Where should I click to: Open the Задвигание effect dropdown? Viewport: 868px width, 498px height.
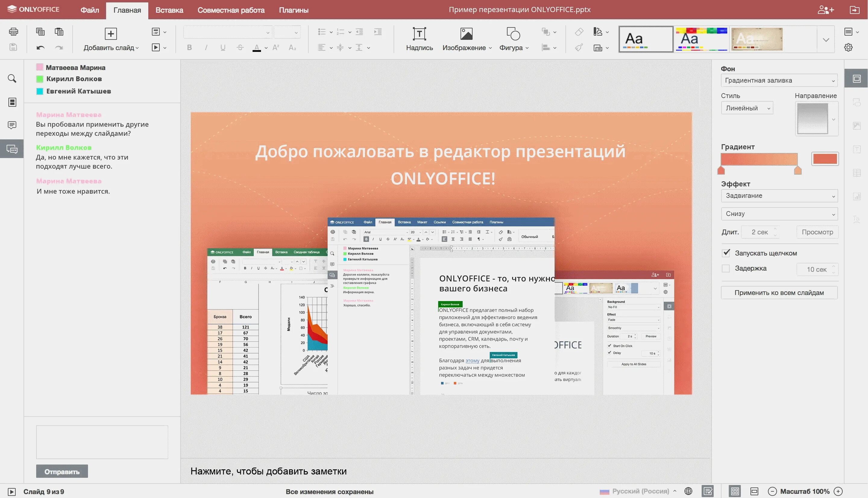[779, 196]
